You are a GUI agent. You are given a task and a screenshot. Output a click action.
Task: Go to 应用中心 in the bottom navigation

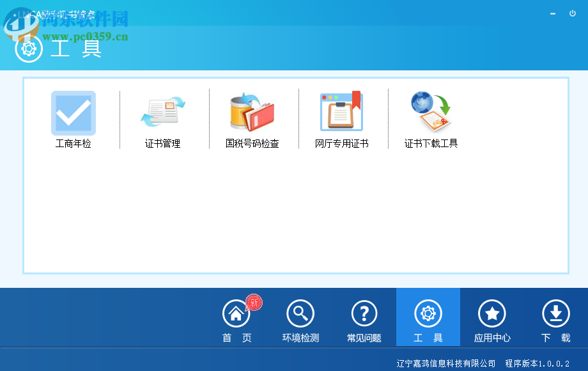[x=491, y=337]
